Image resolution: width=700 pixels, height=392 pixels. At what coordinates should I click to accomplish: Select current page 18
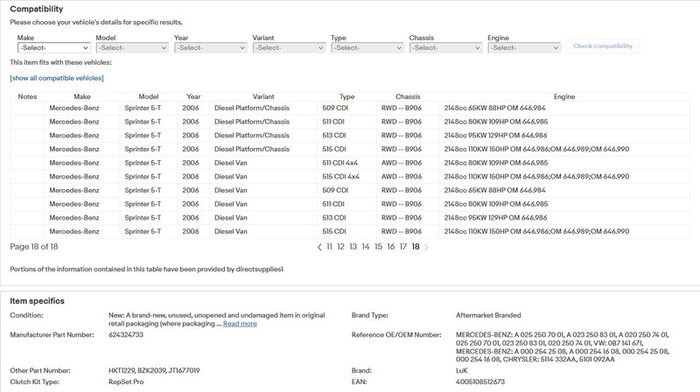click(x=416, y=246)
